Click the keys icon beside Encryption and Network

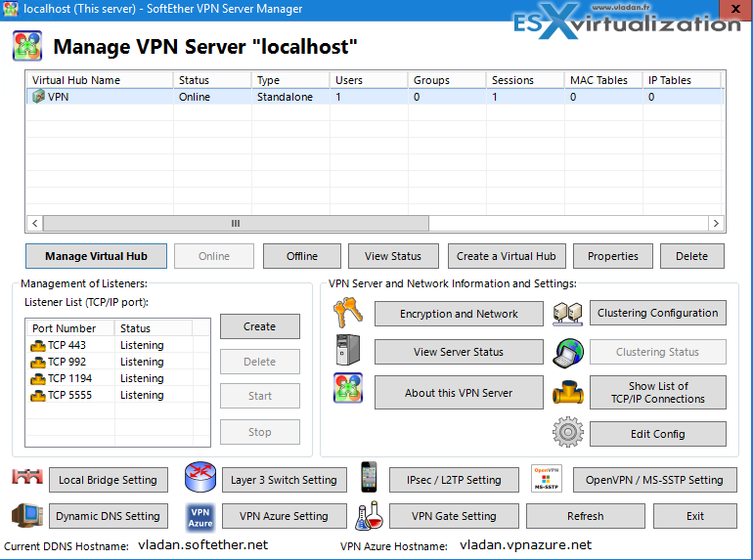348,312
